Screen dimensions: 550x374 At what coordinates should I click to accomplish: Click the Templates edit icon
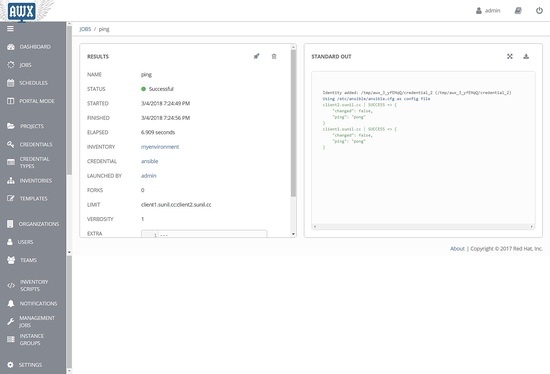point(11,199)
